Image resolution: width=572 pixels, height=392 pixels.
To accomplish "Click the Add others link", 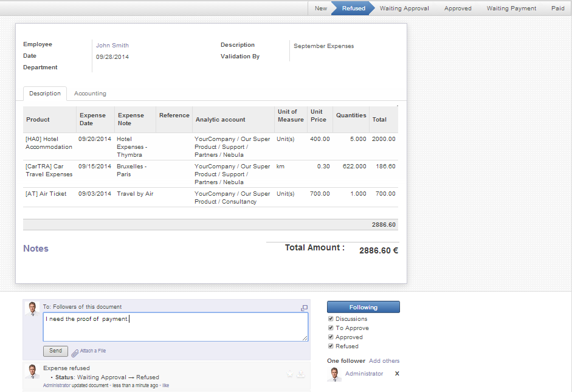I will [384, 360].
